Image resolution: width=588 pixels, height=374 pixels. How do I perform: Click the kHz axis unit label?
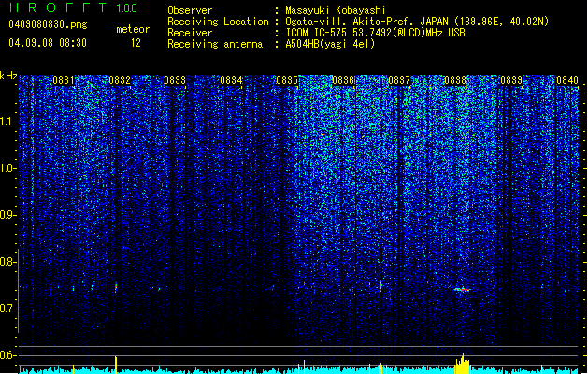pos(8,76)
